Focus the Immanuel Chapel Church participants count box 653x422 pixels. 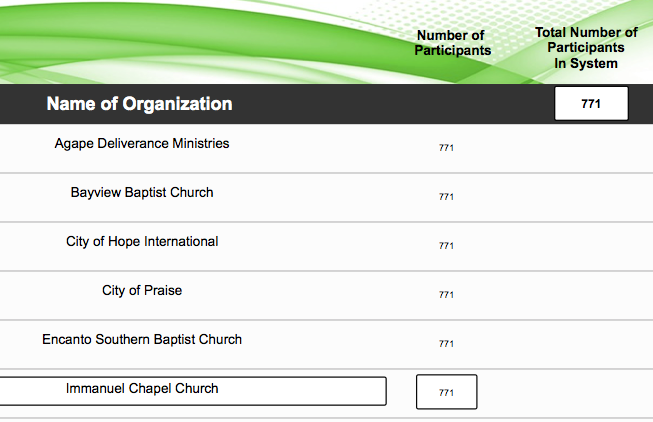(446, 392)
